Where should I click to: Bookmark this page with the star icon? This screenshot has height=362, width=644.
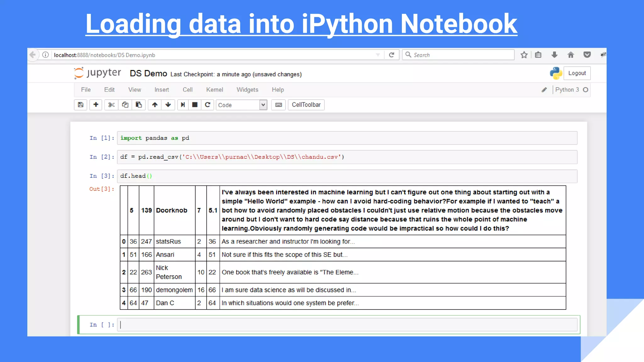[x=524, y=55]
